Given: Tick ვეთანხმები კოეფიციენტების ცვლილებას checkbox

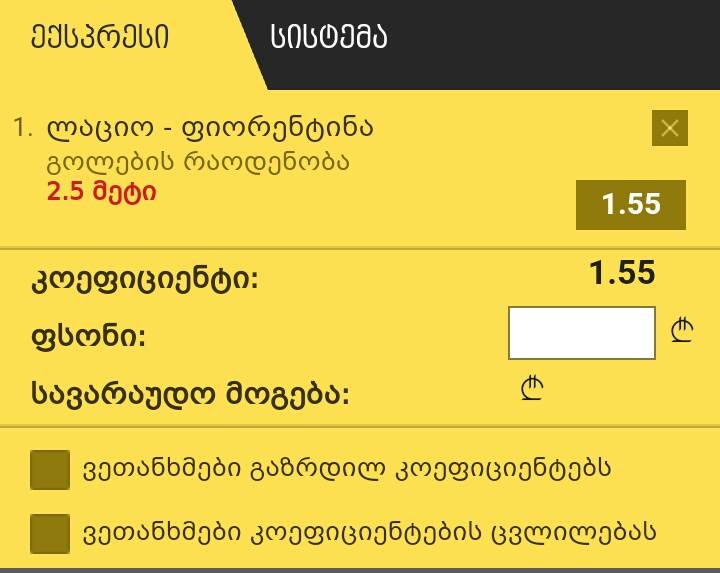Looking at the screenshot, I should [x=50, y=534].
